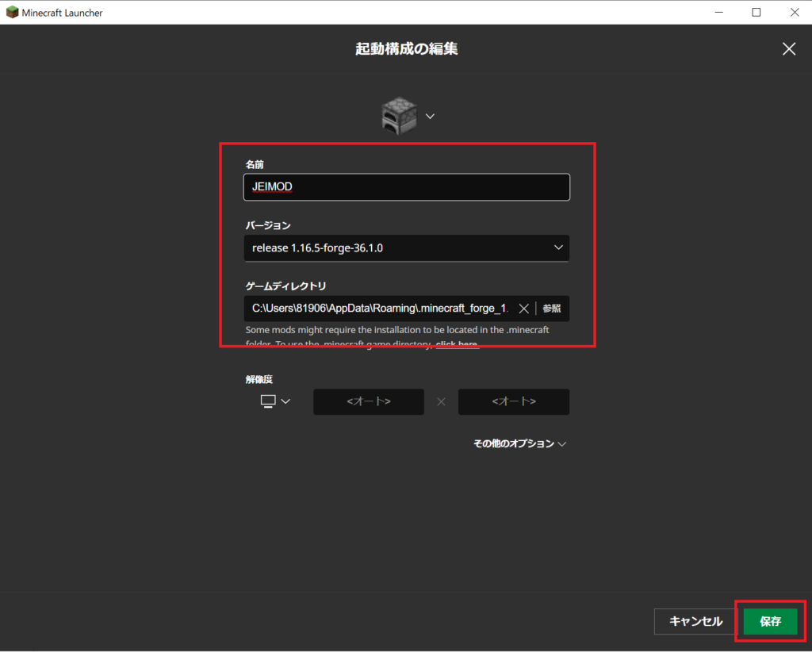Screen dimensions: 812x652
Task: Select the resolution width オート field
Action: [368, 401]
